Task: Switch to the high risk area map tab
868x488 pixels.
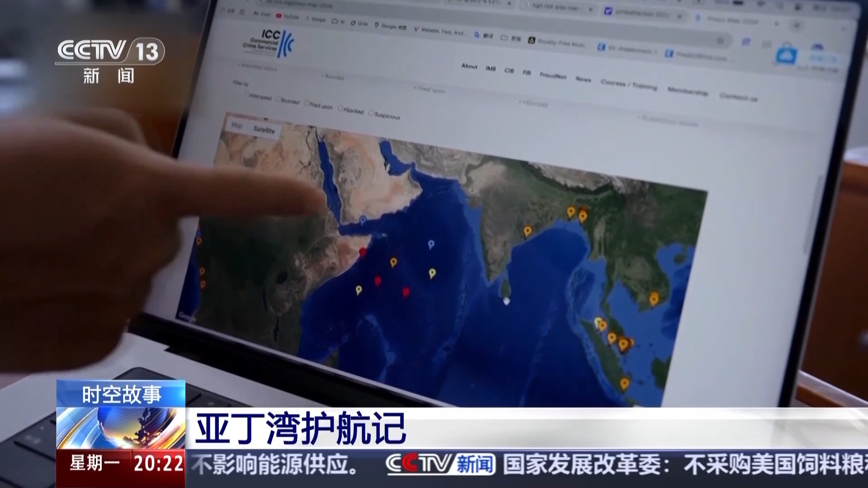Action: (x=555, y=7)
